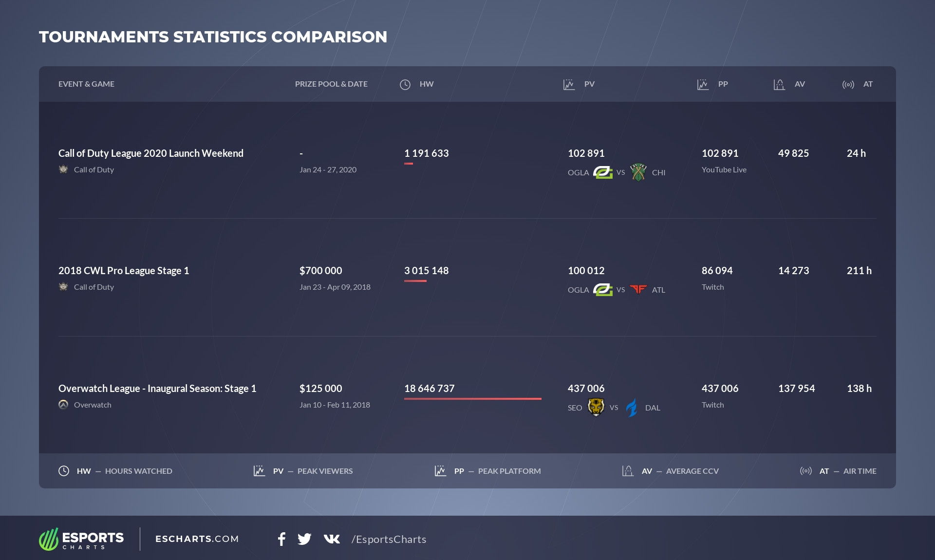Click the Atlanta FaZe red logo
This screenshot has width=935, height=560.
(x=638, y=290)
